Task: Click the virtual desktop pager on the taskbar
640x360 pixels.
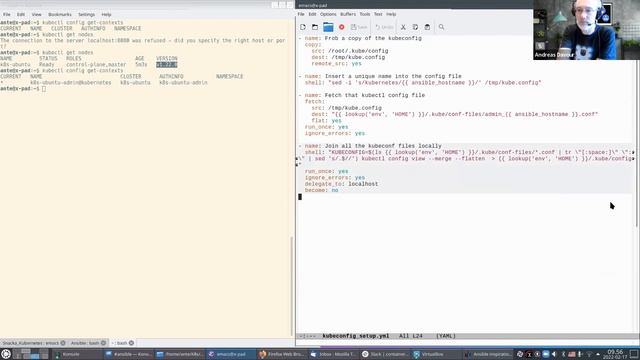Action: pos(31,354)
